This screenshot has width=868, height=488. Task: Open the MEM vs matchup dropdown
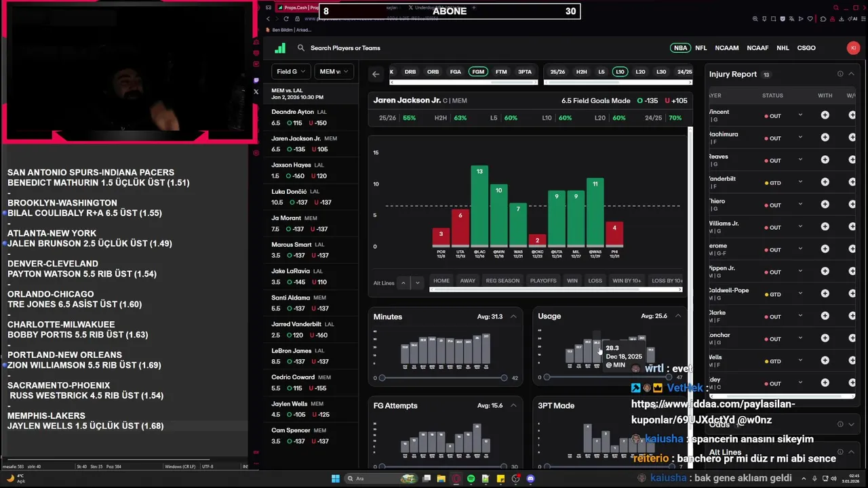click(334, 71)
